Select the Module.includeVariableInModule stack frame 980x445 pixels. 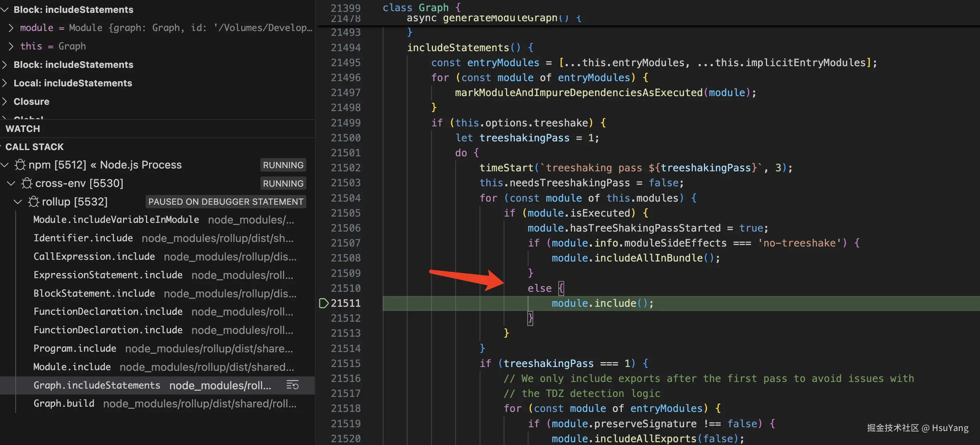[x=116, y=219]
